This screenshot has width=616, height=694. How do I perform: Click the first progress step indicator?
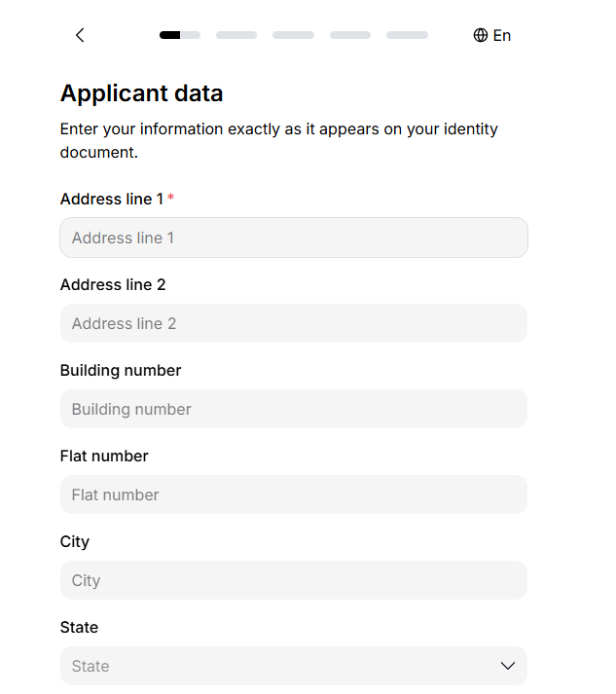coord(180,35)
